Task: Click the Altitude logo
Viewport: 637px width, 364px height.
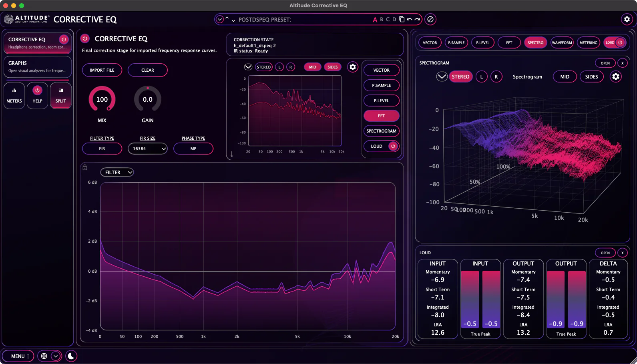Action: point(26,19)
